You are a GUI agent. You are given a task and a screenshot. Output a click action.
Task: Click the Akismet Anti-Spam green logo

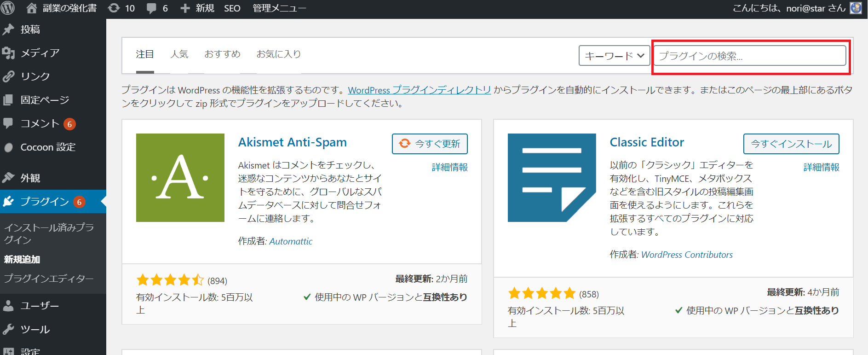tap(180, 178)
